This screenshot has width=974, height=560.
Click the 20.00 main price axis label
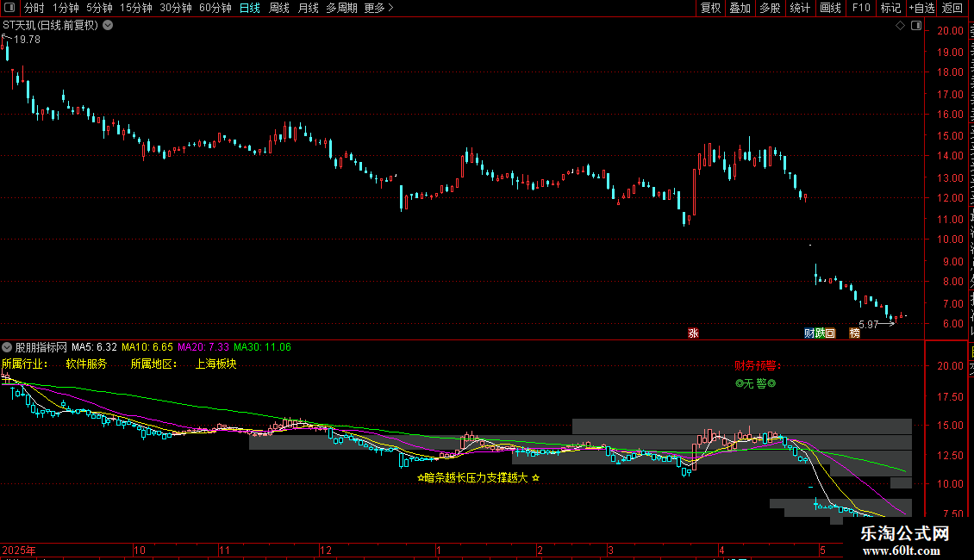[x=951, y=31]
